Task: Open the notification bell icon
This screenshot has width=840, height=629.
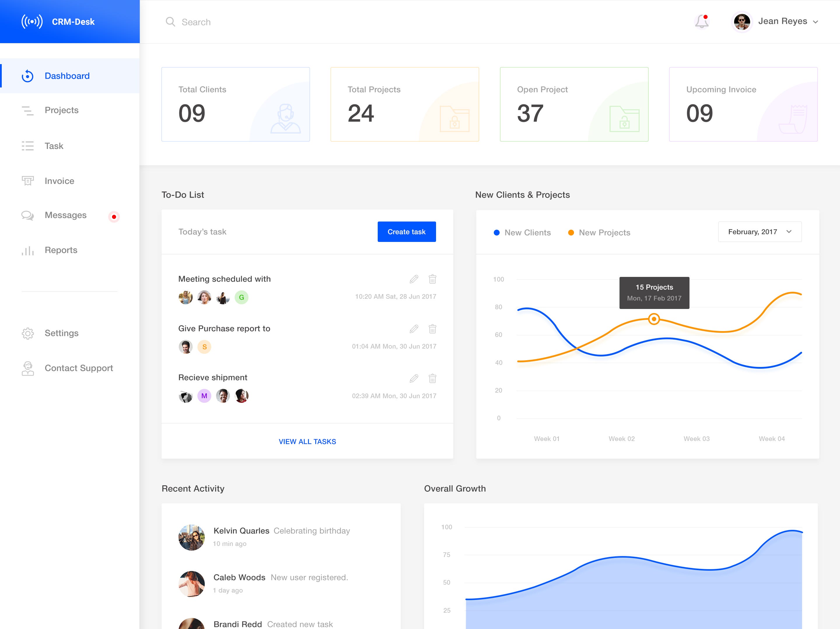Action: point(701,22)
